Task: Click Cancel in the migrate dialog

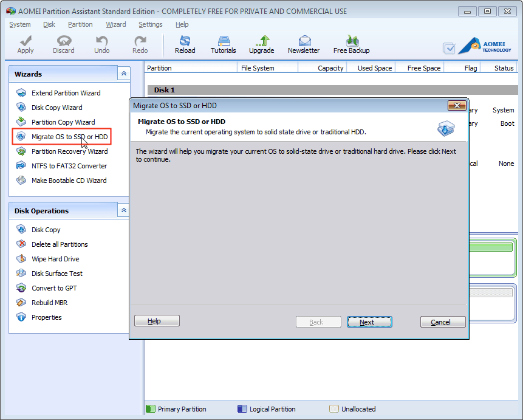Action: [443, 322]
